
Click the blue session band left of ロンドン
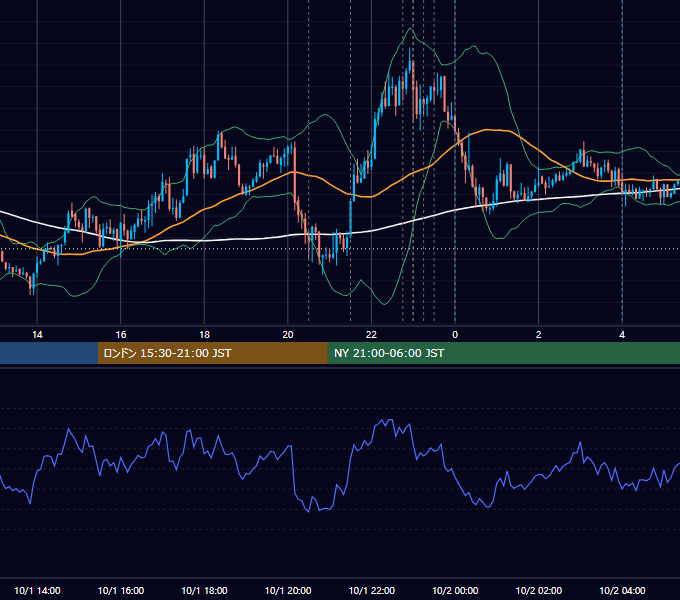click(49, 353)
